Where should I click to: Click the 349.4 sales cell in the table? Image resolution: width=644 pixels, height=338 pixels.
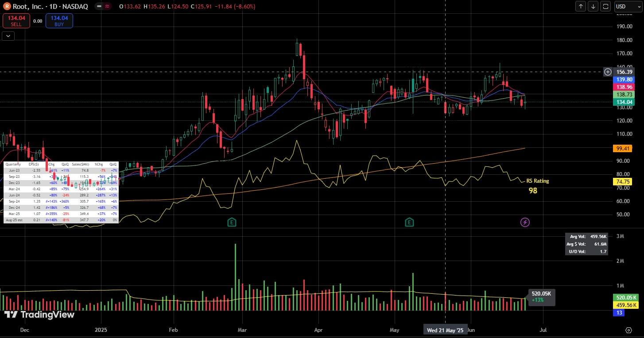84,213
